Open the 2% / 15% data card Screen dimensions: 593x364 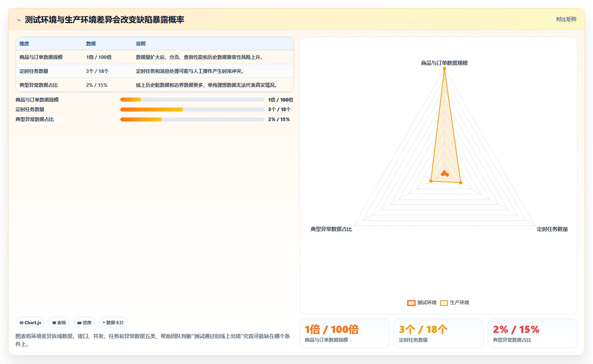pyautogui.click(x=532, y=333)
